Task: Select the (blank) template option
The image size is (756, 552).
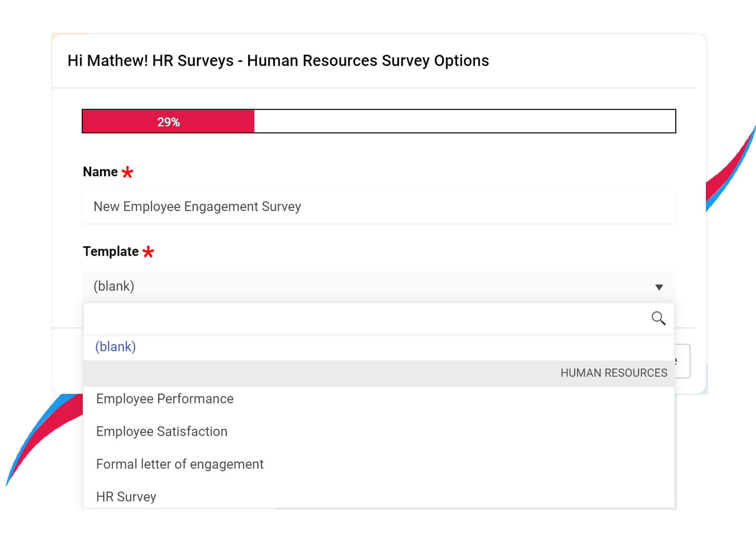Action: pyautogui.click(x=115, y=347)
